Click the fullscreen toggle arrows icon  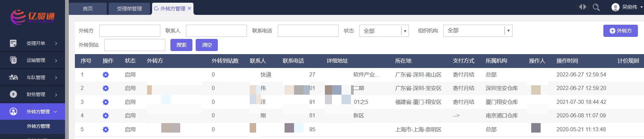click(582, 7)
